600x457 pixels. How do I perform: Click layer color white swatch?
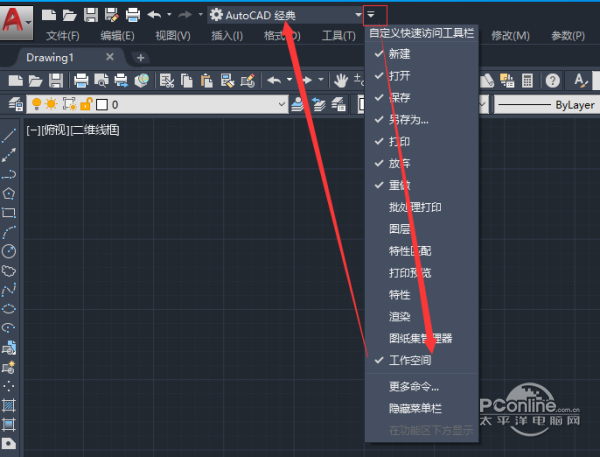pos(102,104)
